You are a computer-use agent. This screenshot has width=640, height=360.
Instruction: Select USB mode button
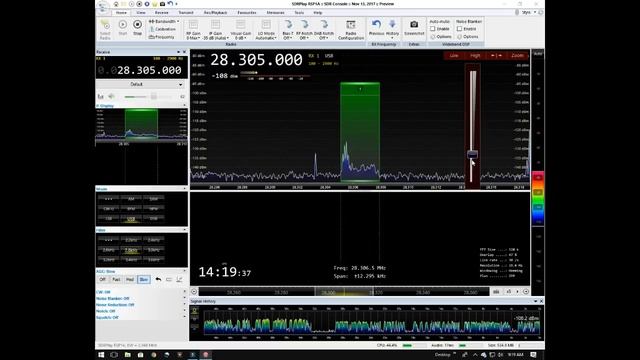click(x=131, y=219)
